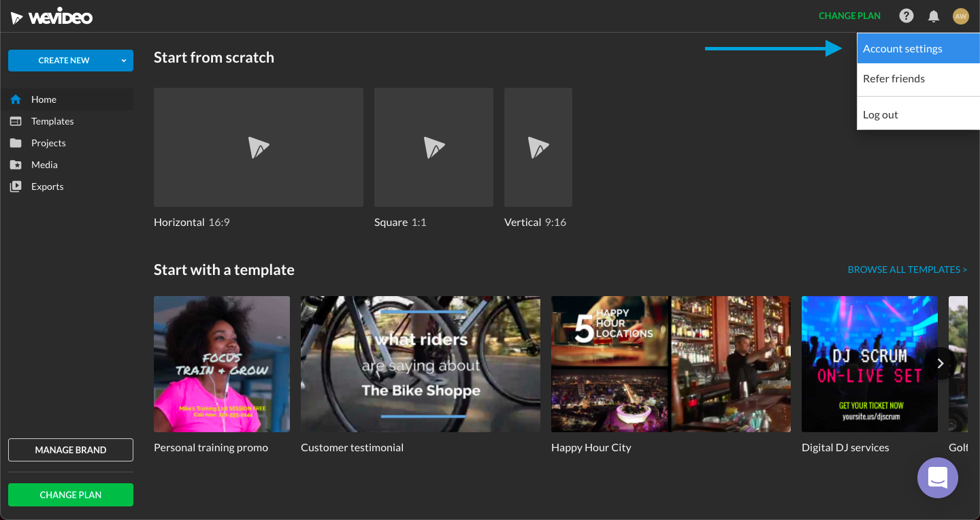Show next templates with right chevron
Viewport: 980px width, 520px height.
pos(941,363)
